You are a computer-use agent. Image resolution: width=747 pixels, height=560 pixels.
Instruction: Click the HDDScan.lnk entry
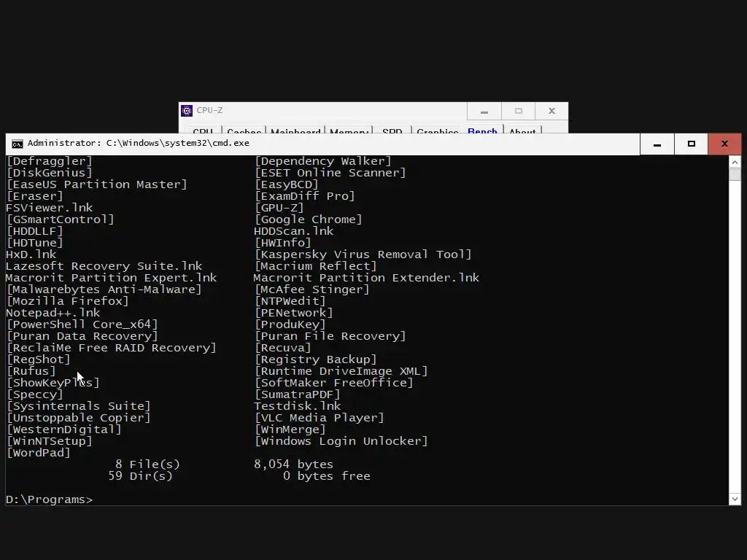(293, 231)
